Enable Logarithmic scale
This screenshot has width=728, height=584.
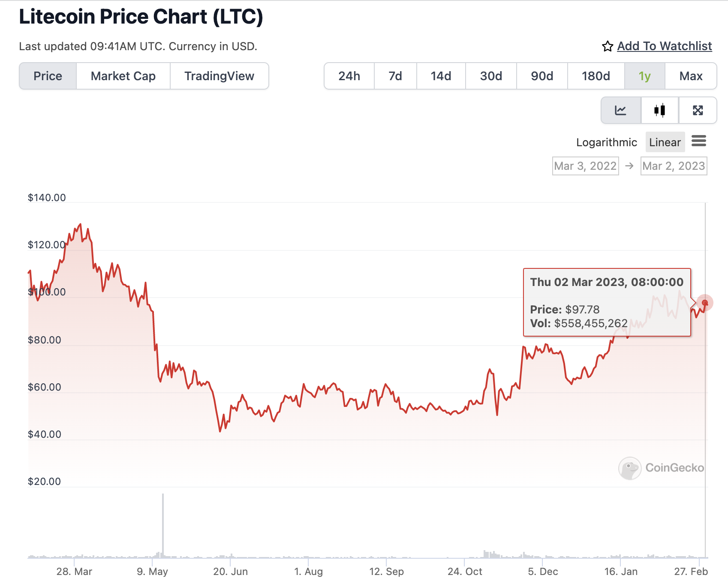pyautogui.click(x=607, y=142)
